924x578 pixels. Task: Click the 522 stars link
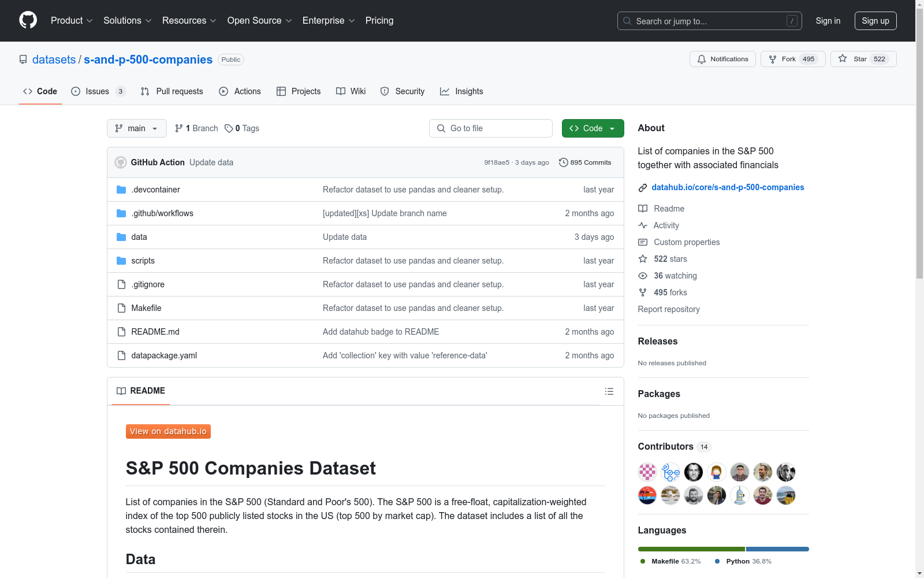(x=670, y=259)
